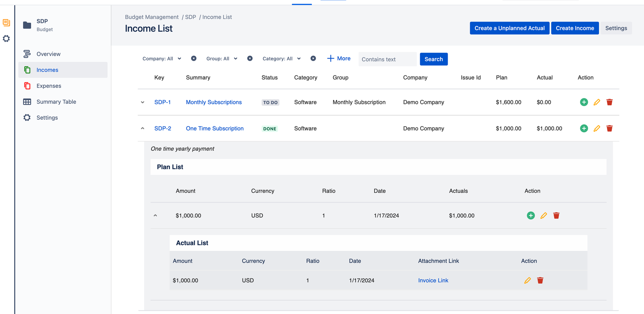Clear the Category filter
Screen dimensions: 644x314
click(313, 59)
